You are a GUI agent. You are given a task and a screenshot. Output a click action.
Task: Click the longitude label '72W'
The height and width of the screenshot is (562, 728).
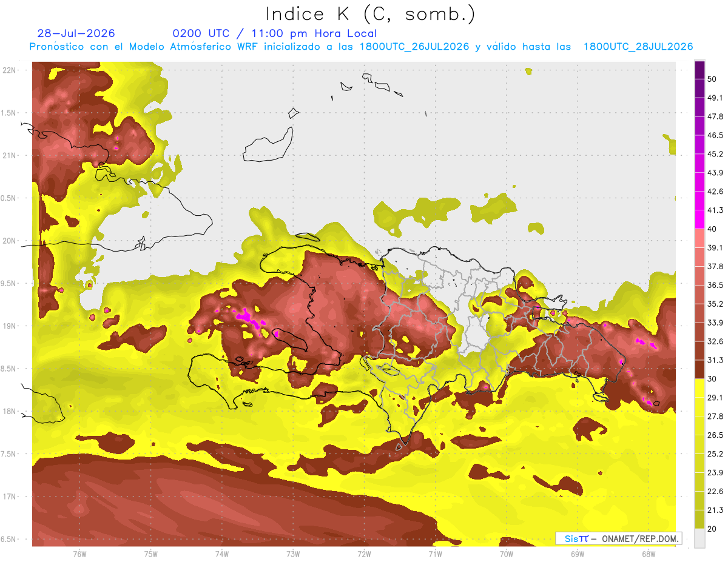(x=364, y=554)
